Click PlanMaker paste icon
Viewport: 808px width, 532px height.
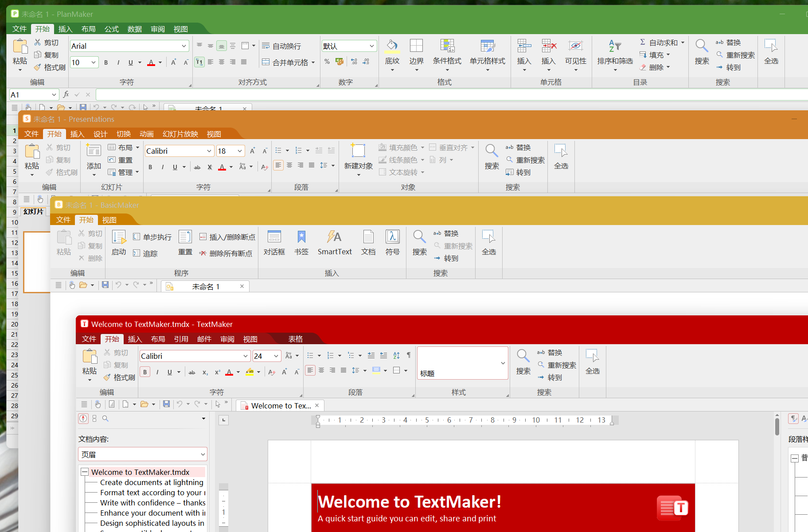pos(20,47)
